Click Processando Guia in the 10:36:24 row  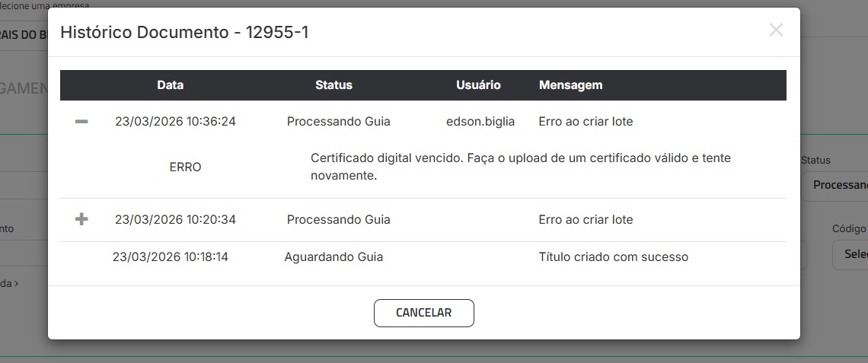[339, 122]
